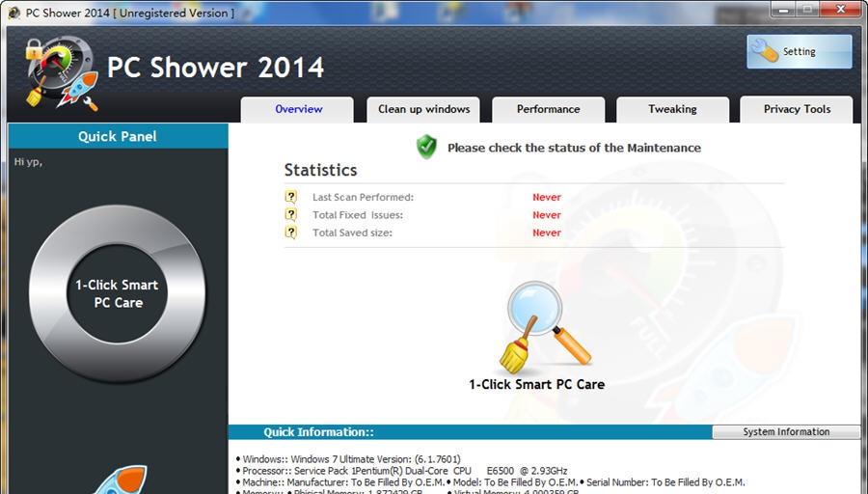Close the PC Shower 2014 window
Viewport: 868px width, 494px height.
pos(840,10)
